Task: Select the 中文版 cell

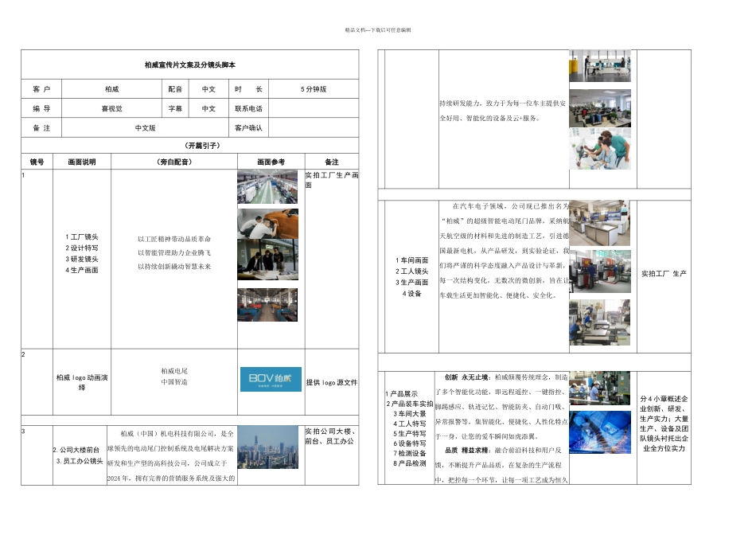Action: coord(145,128)
